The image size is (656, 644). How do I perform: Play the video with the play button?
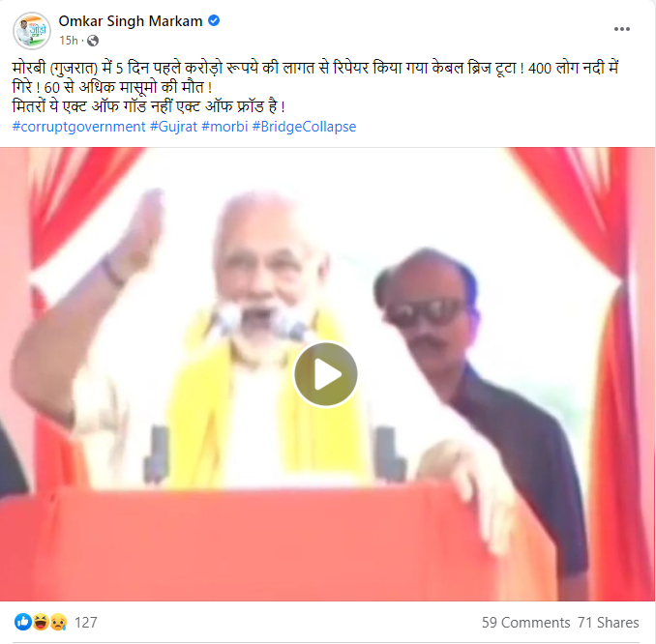[325, 374]
